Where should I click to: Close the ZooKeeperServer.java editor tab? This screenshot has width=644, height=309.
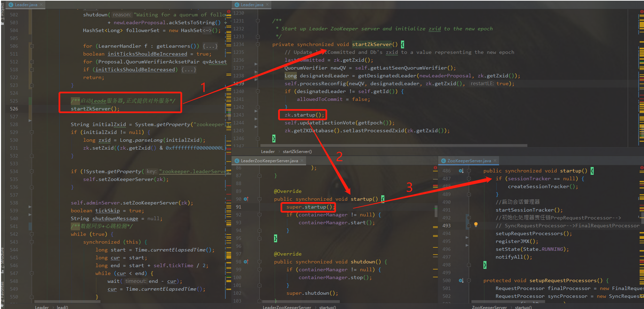click(x=495, y=161)
